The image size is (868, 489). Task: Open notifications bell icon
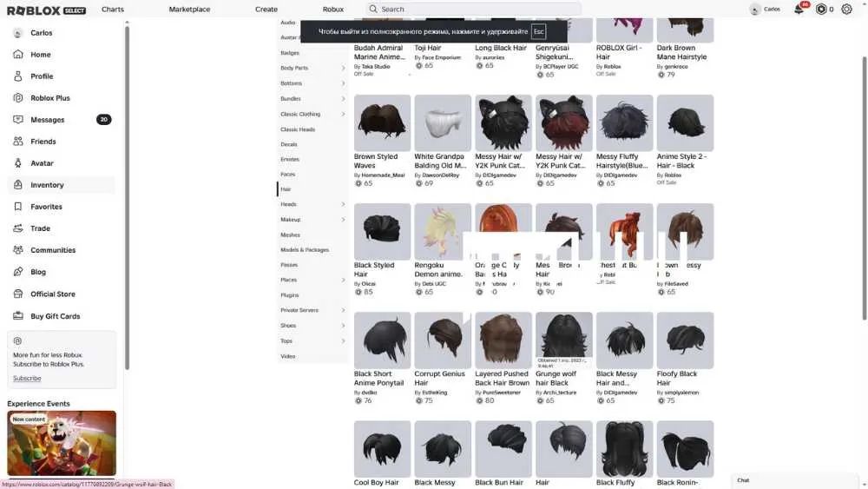799,9
